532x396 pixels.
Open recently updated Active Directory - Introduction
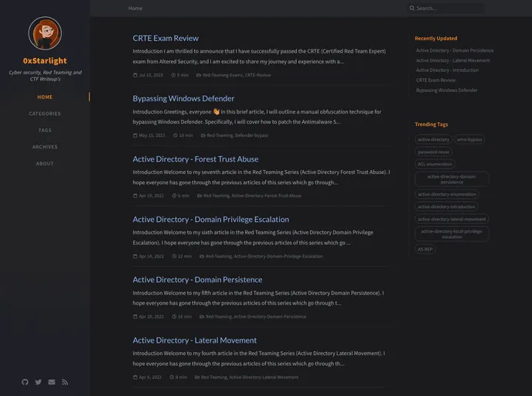(x=447, y=70)
